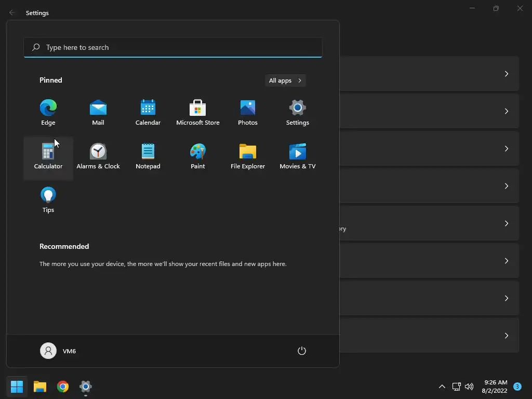The width and height of the screenshot is (532, 399).
Task: Expand the sixth Settings row chevron
Action: coord(506,261)
